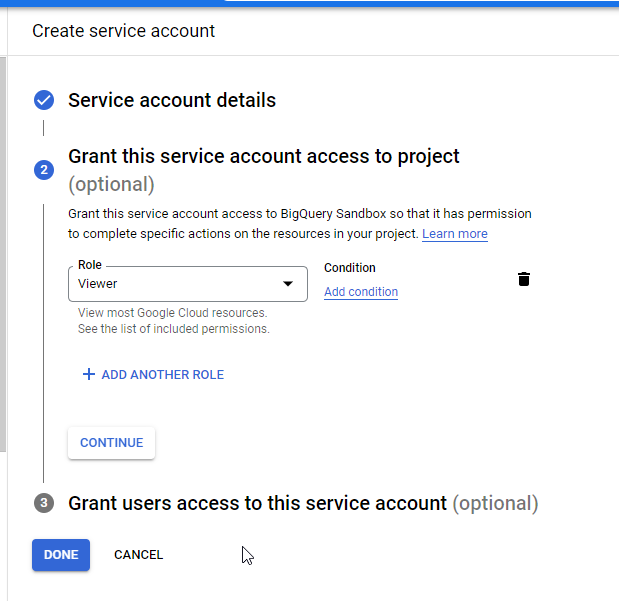Expand the Service account details step
Viewport: 619px width, 601px height.
tap(171, 100)
